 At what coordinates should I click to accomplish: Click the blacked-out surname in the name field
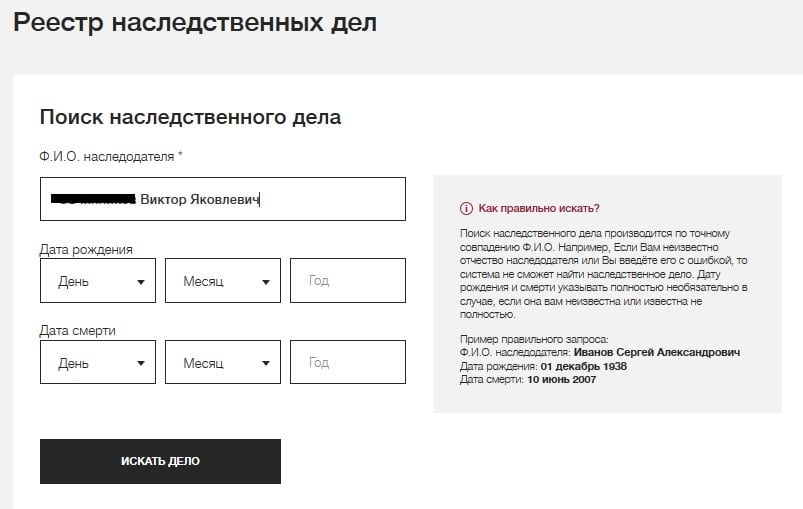(x=93, y=199)
